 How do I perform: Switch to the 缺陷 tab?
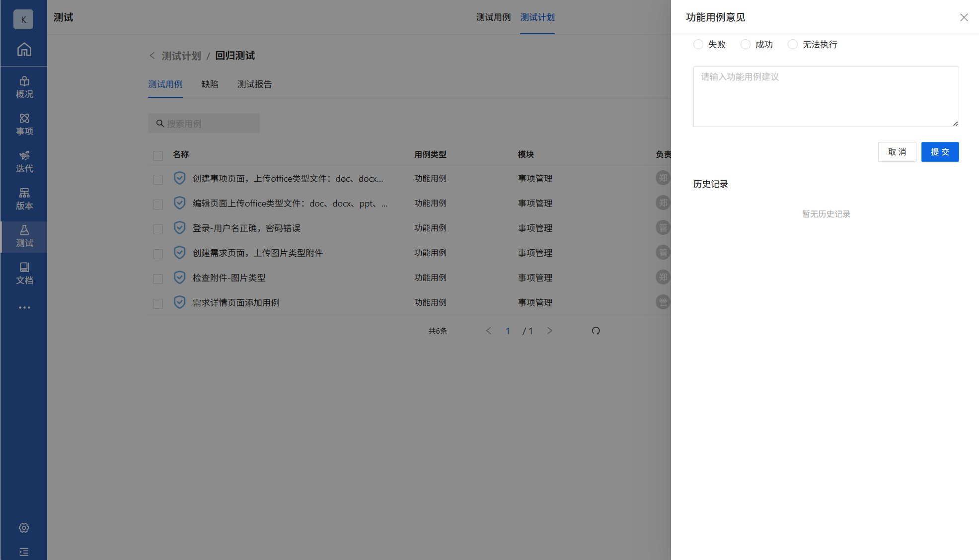coord(210,84)
